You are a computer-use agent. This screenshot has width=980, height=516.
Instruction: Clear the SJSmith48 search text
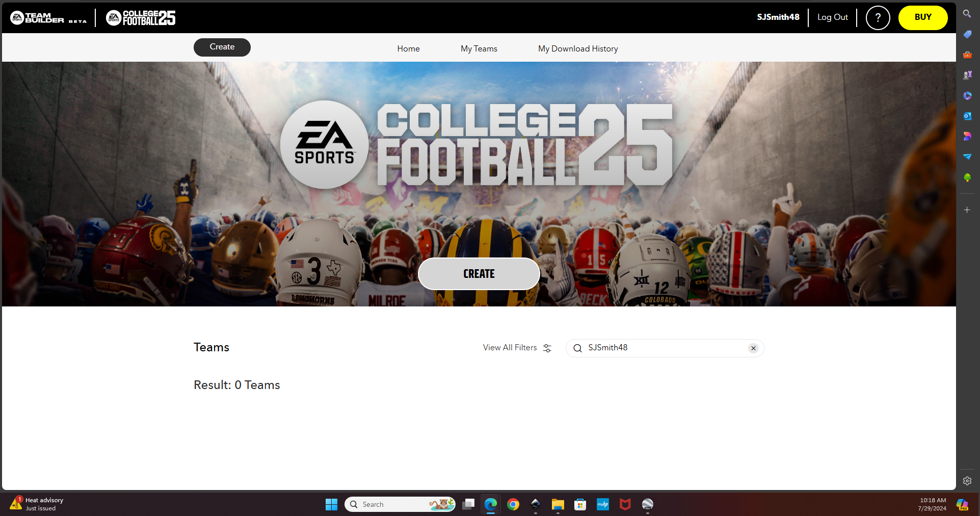coord(753,348)
